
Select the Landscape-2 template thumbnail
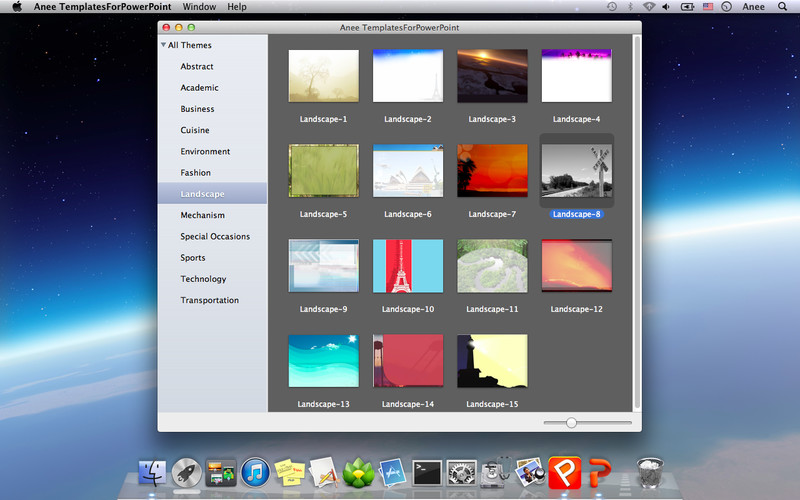pos(408,76)
